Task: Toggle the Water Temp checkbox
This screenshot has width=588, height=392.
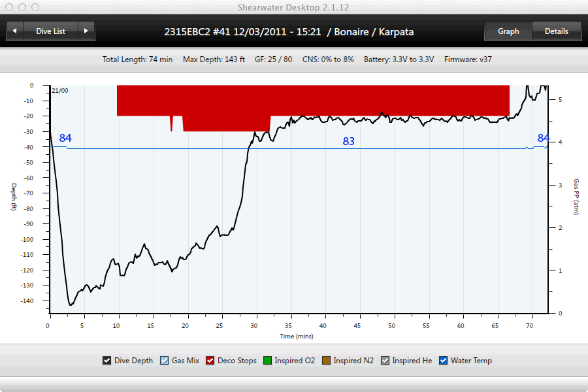Action: click(444, 361)
